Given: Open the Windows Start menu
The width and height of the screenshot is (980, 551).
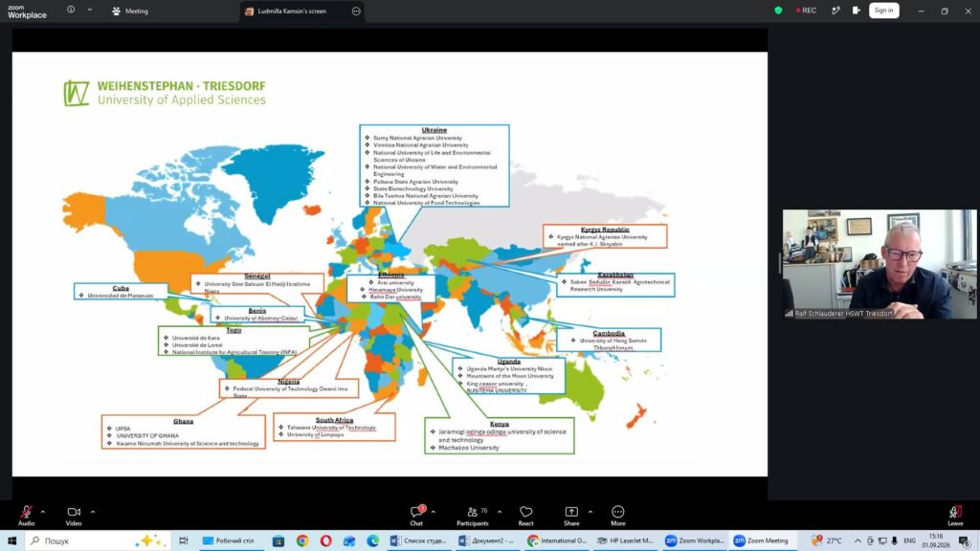Looking at the screenshot, I should point(11,540).
